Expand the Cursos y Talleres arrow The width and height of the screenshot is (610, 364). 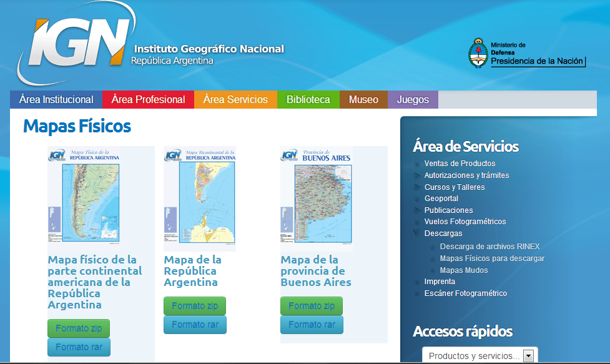click(417, 186)
